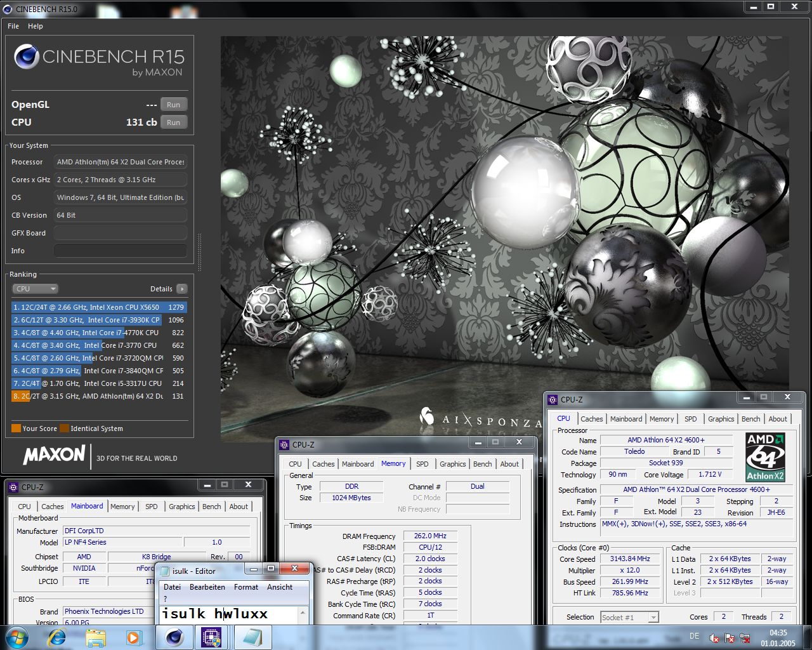Click the taskbar clock 04:35
This screenshot has height=650, width=812.
pyautogui.click(x=778, y=633)
